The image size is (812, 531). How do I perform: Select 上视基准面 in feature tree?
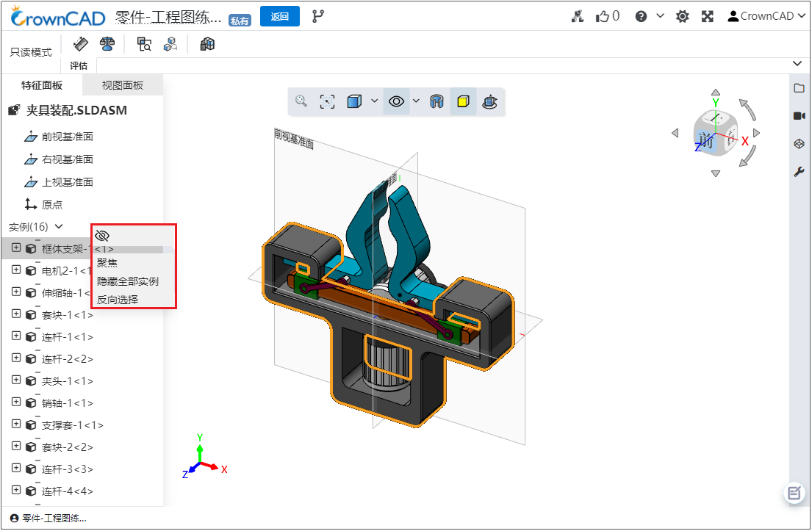(68, 182)
